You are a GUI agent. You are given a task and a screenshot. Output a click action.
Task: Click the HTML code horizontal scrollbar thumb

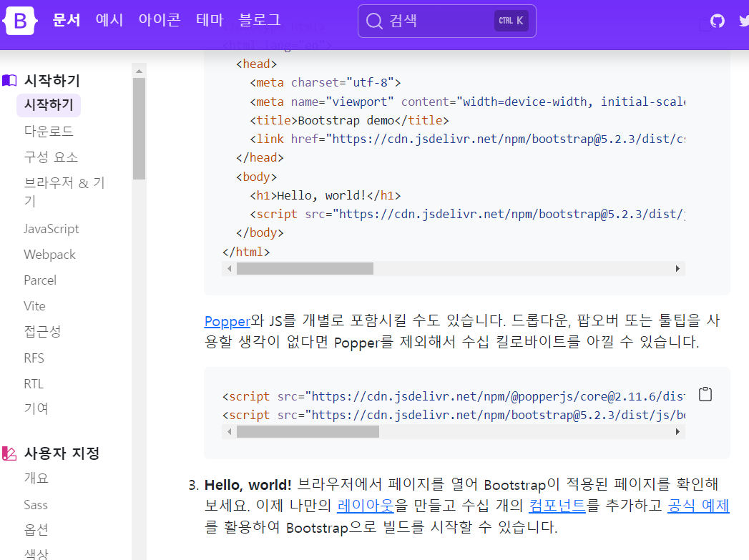pyautogui.click(x=305, y=269)
